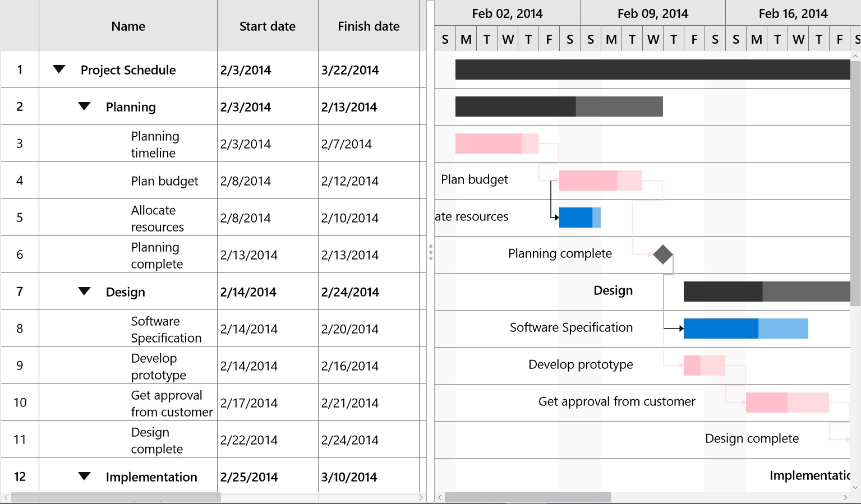Click the 2/13/2014 finish date of Planning
This screenshot has height=504, width=861.
(x=369, y=107)
